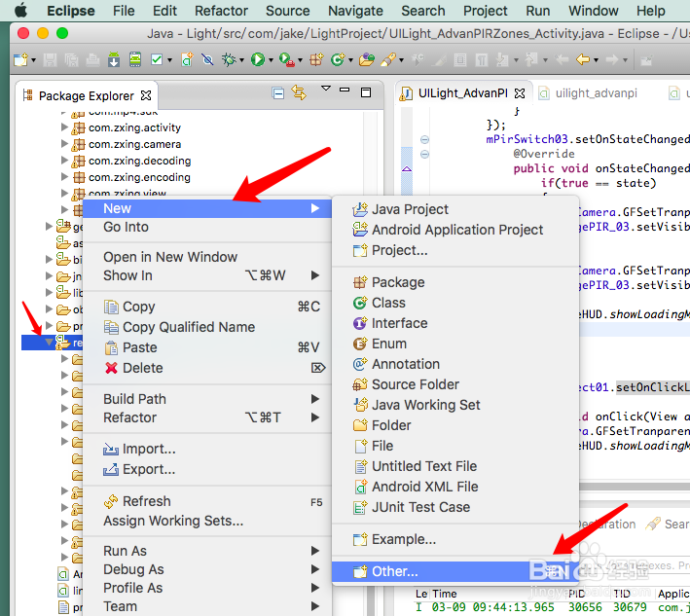
Task: Open the Navigate menu in menu bar
Action: (x=355, y=11)
